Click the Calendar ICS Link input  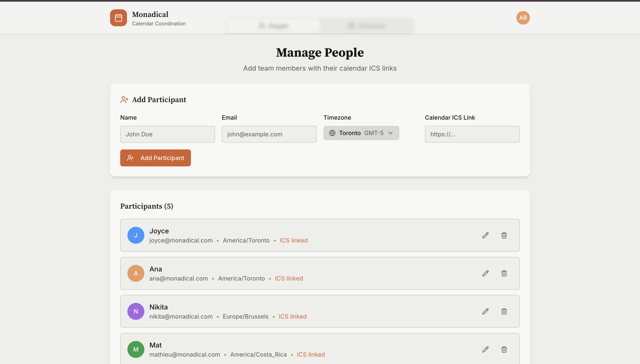coord(472,134)
